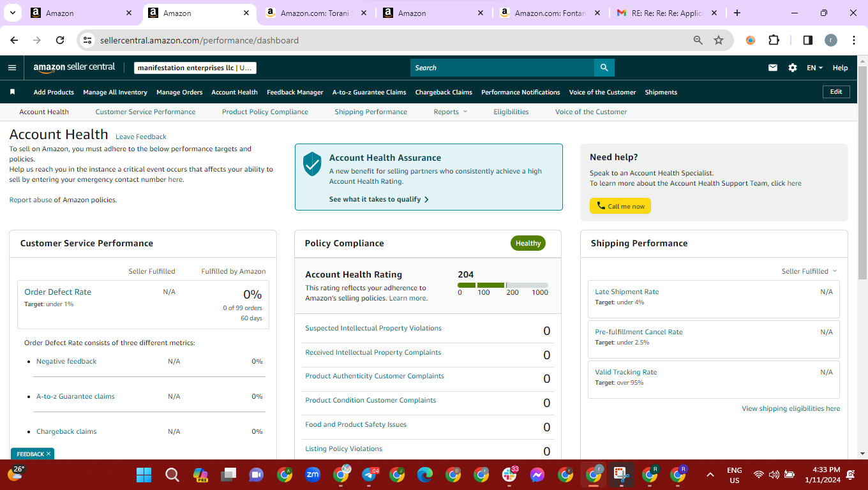Open Slack from the taskbar
This screenshot has height=490, width=868.
[509, 475]
